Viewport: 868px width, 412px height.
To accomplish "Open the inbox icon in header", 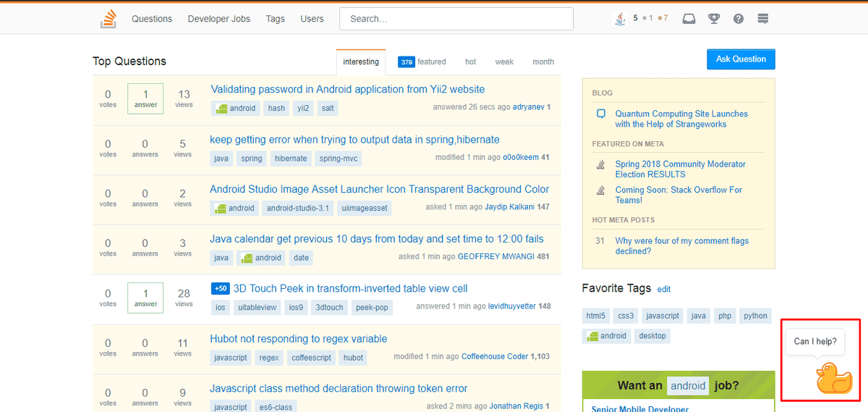I will coord(689,19).
